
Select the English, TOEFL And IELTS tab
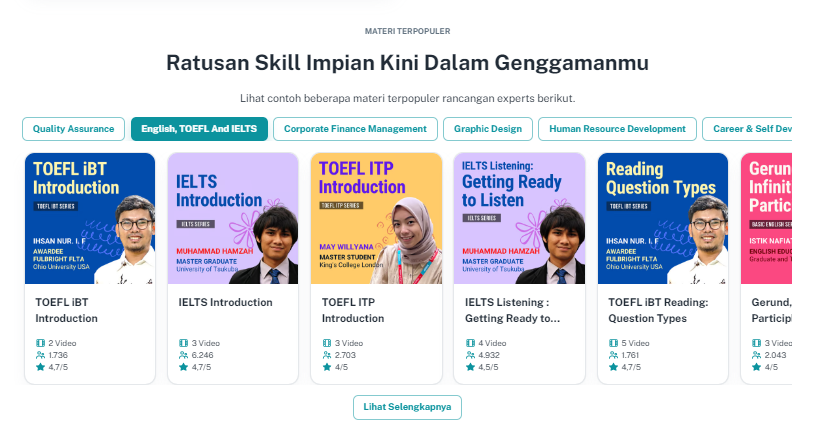pos(199,129)
